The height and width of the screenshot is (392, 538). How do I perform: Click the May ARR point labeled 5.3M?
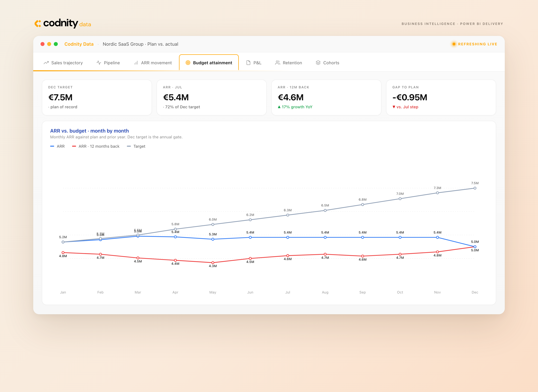pos(213,239)
